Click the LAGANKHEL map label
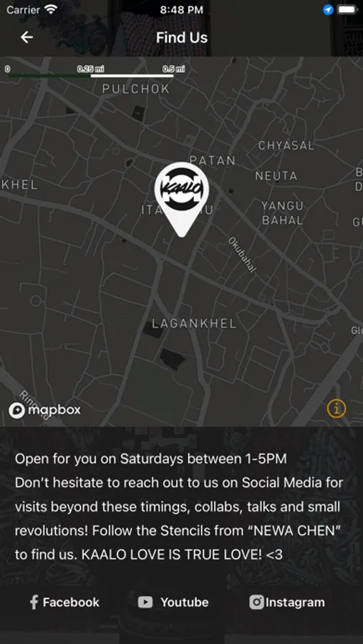Viewport: 363px width, 644px height. [195, 323]
